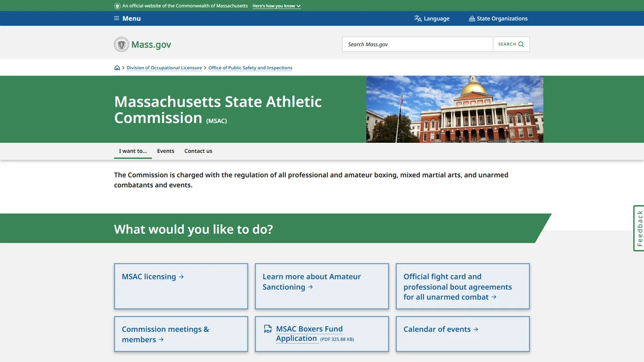
Task: Click the State Organizations building icon
Action: 472,19
